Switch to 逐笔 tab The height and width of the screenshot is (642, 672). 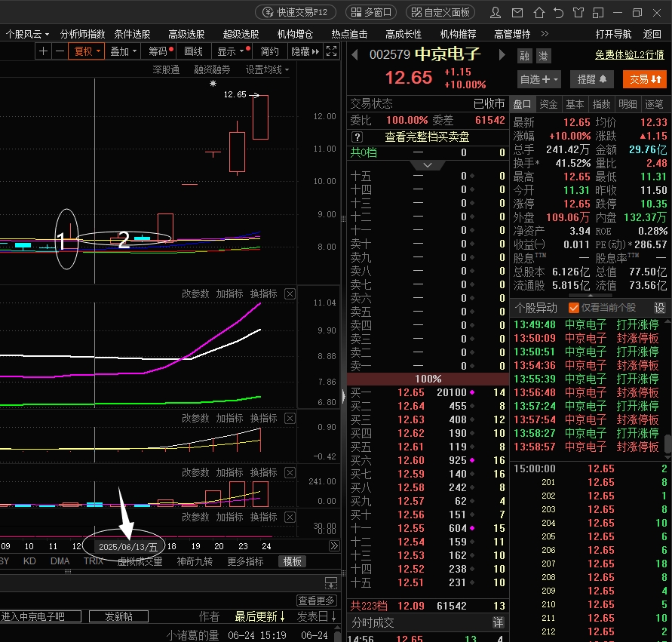[x=654, y=104]
